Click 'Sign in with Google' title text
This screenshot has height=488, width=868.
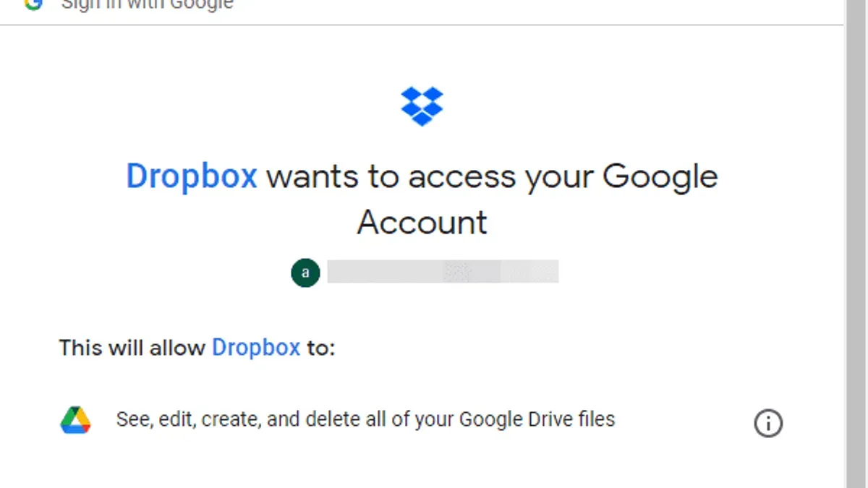click(147, 4)
